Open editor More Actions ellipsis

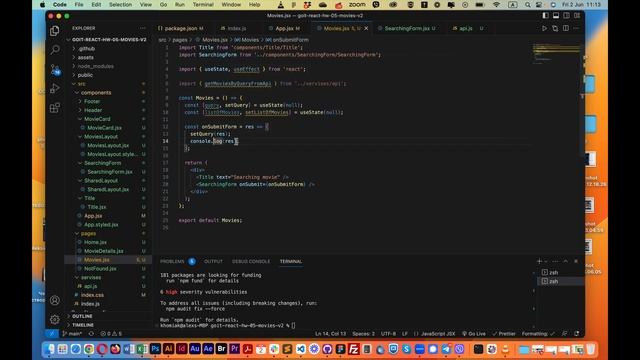pyautogui.click(x=576, y=28)
